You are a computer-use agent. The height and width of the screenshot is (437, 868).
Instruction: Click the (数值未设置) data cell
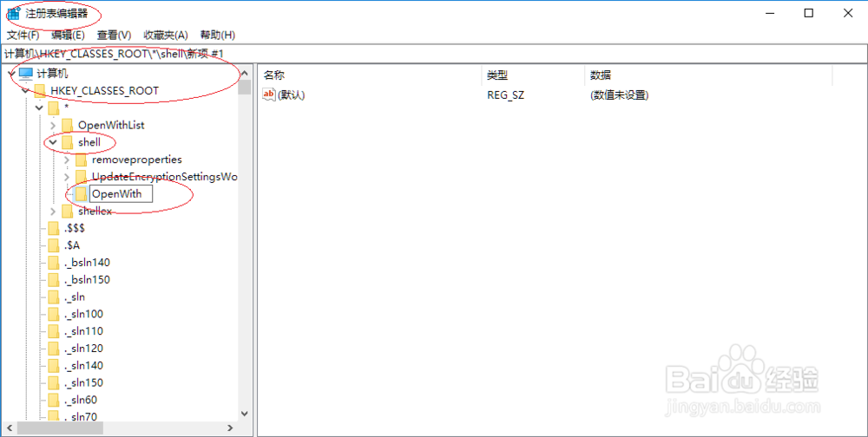click(x=620, y=95)
